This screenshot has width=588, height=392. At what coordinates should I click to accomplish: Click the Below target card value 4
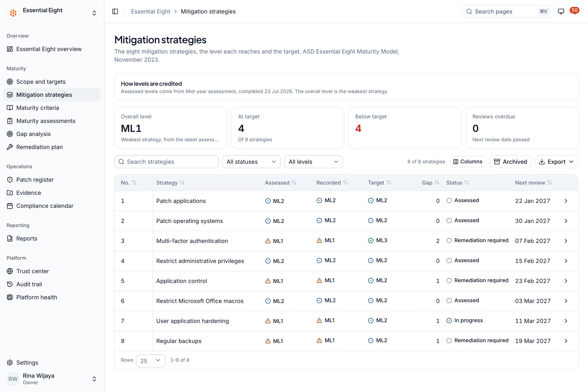coord(358,128)
